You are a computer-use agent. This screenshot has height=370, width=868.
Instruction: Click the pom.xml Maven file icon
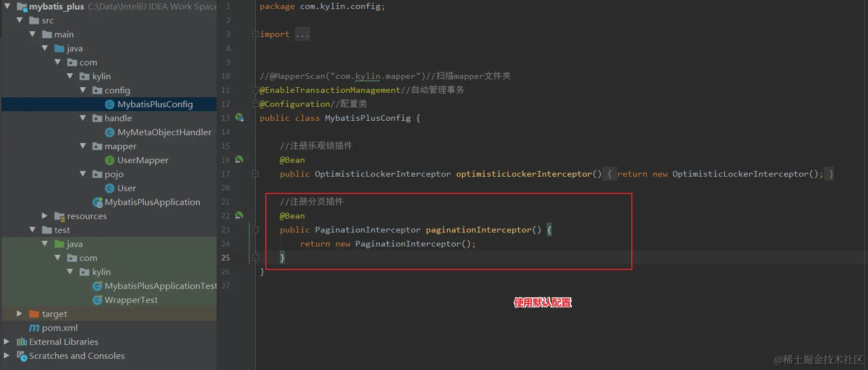tap(34, 328)
